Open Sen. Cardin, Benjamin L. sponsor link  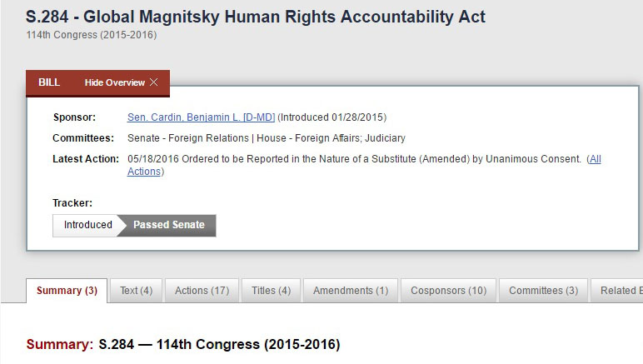(201, 117)
